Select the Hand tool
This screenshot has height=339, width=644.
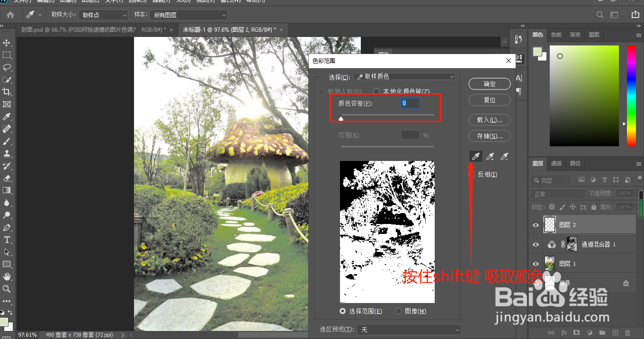click(7, 277)
